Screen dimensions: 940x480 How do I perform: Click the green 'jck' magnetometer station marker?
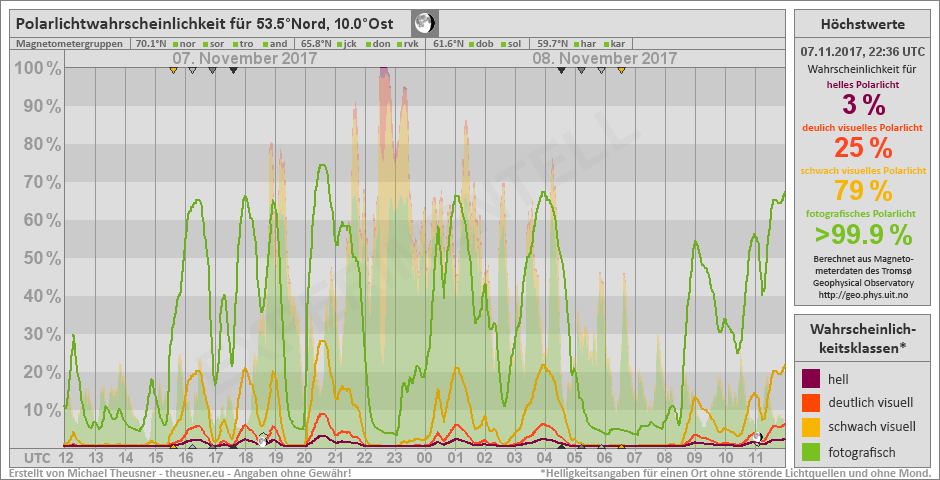(340, 44)
